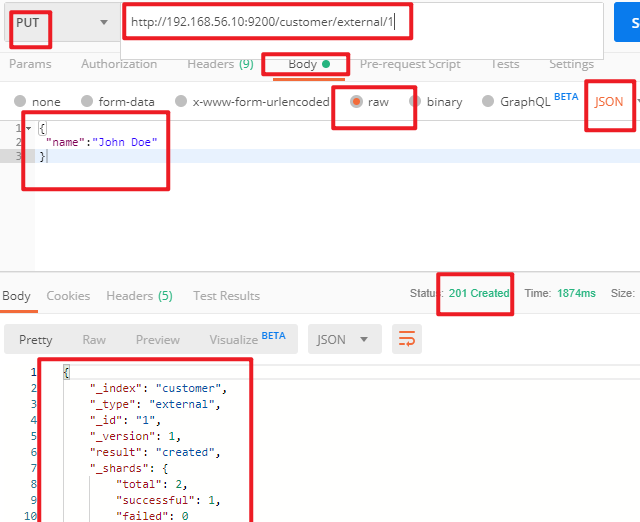Screen dimensions: 640x522
Task: Switch to the Authorization tab
Action: point(119,64)
